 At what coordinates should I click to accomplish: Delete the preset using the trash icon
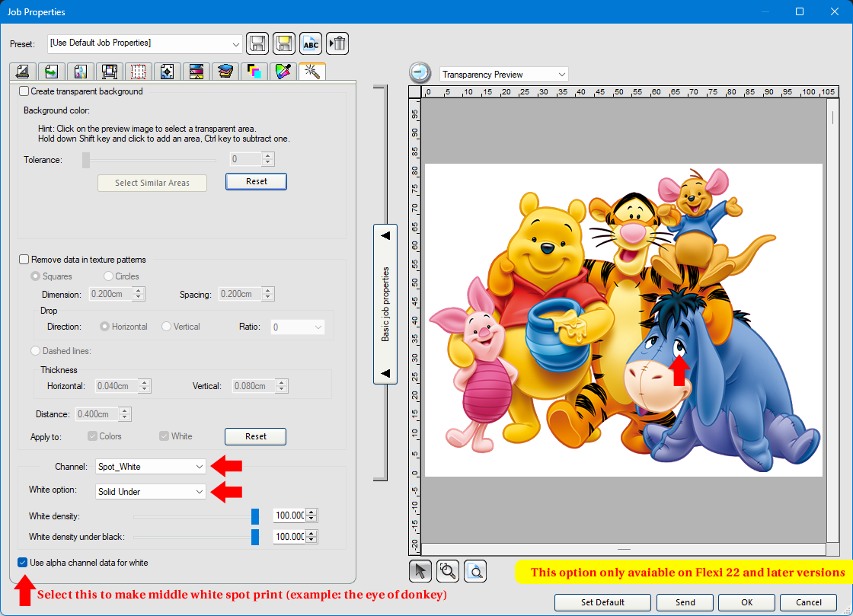click(x=337, y=43)
